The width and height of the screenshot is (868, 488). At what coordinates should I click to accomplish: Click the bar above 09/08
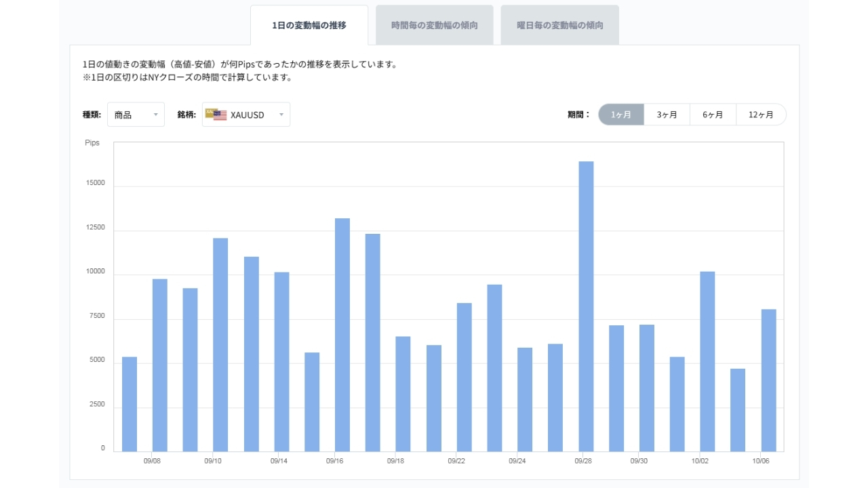pyautogui.click(x=159, y=365)
